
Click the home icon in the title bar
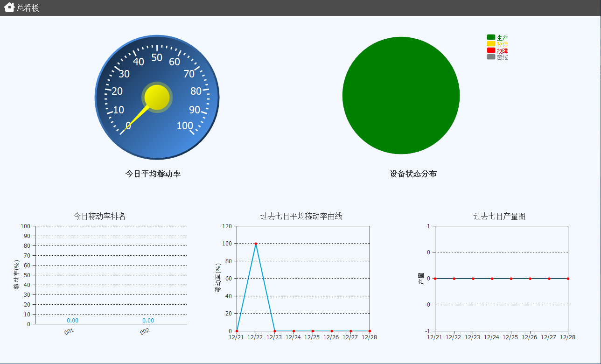[x=9, y=7]
